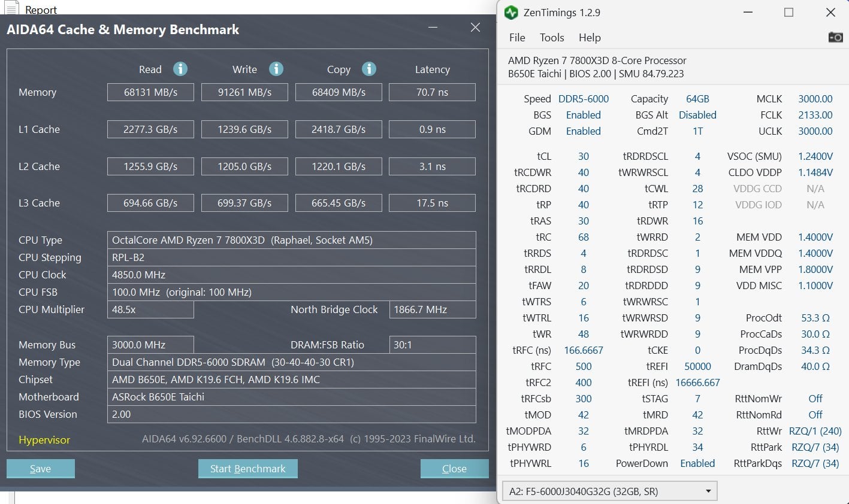Click the ZenTimings logo in title bar
The width and height of the screenshot is (849, 504).
511,13
